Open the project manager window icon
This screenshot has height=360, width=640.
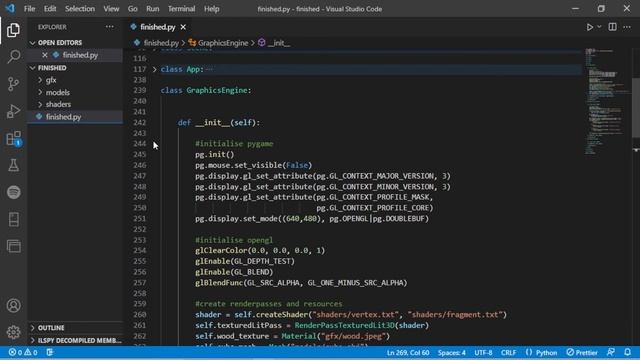13,246
